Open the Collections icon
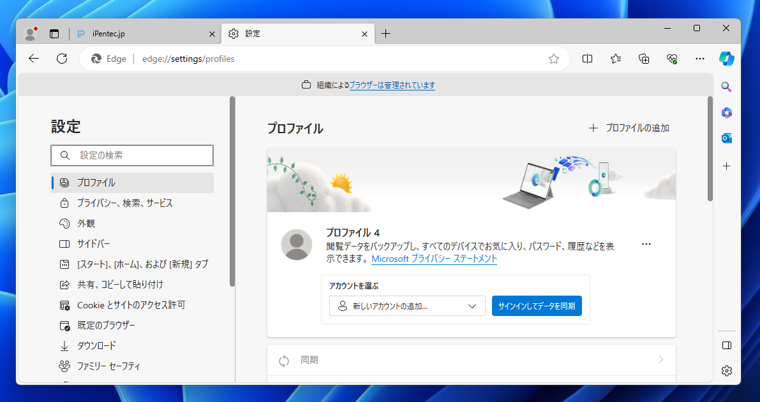760x402 pixels. (644, 59)
